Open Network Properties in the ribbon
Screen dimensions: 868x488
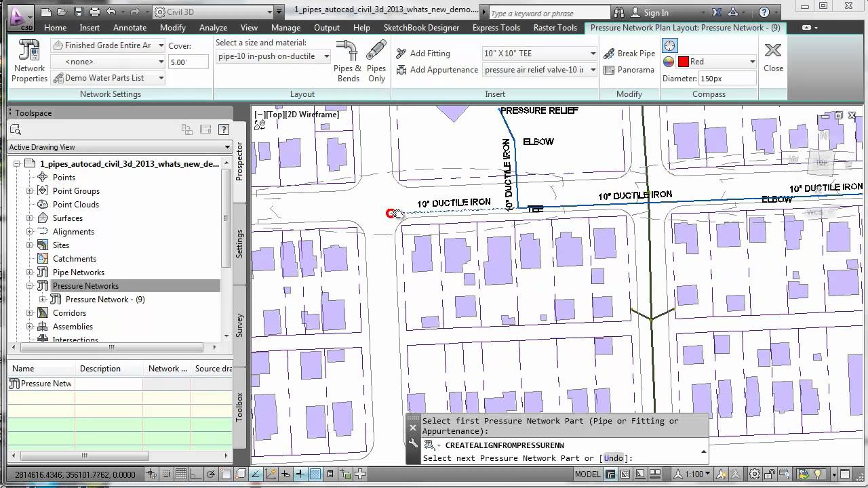click(30, 61)
